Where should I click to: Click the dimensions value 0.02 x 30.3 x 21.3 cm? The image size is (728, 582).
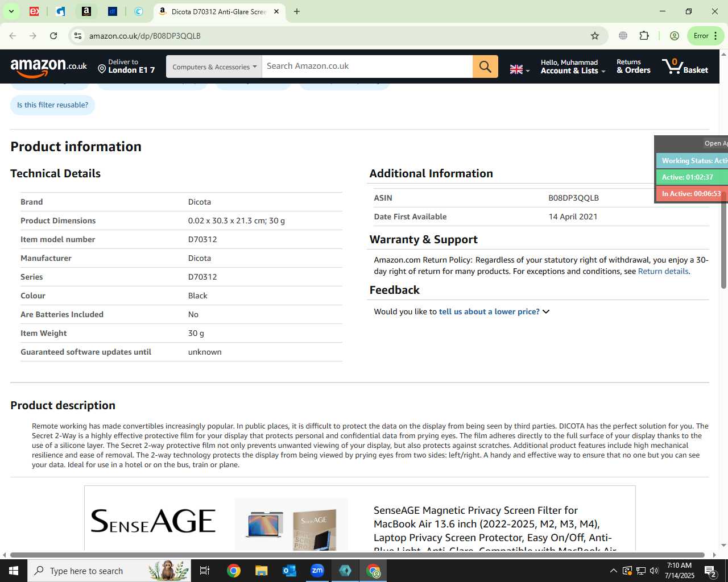(x=226, y=221)
